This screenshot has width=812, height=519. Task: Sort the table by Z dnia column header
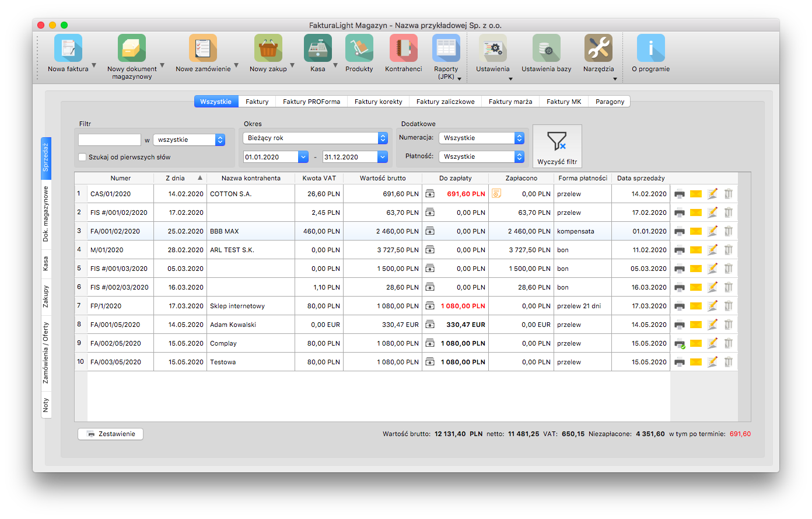click(x=180, y=178)
